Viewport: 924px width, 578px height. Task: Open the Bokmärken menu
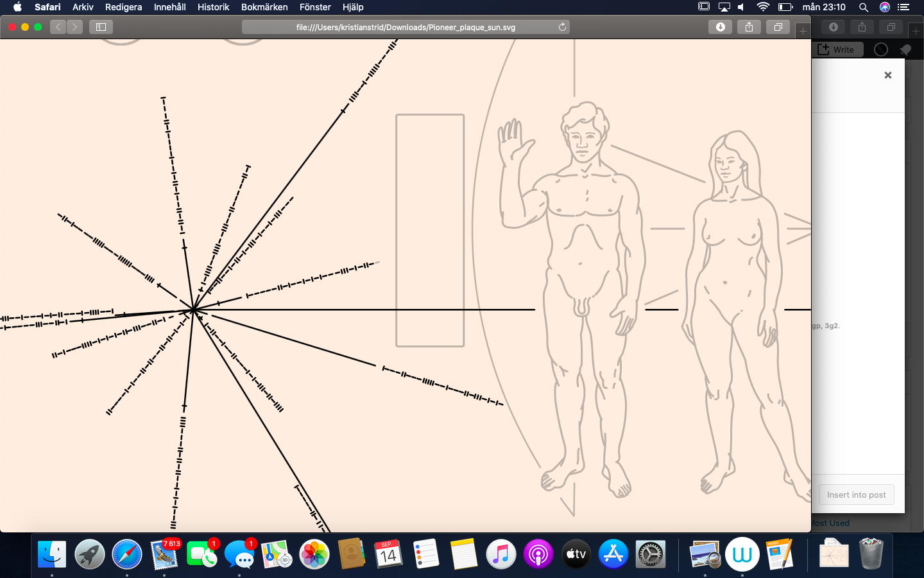tap(264, 7)
